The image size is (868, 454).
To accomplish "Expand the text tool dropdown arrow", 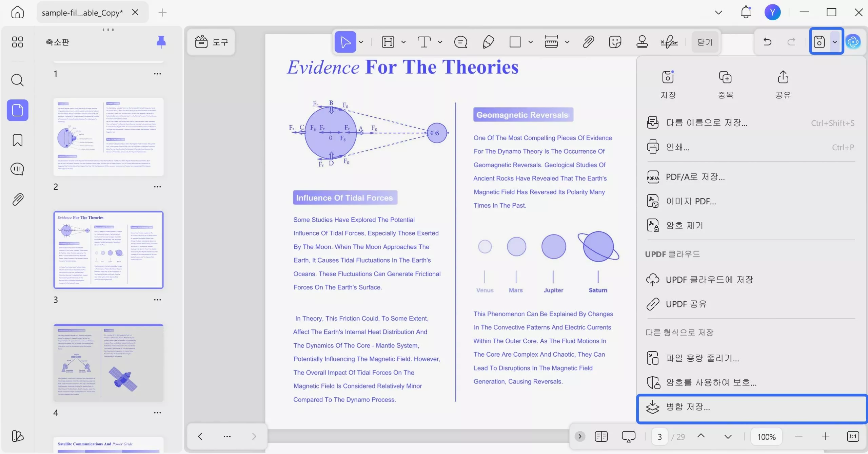I will click(440, 42).
